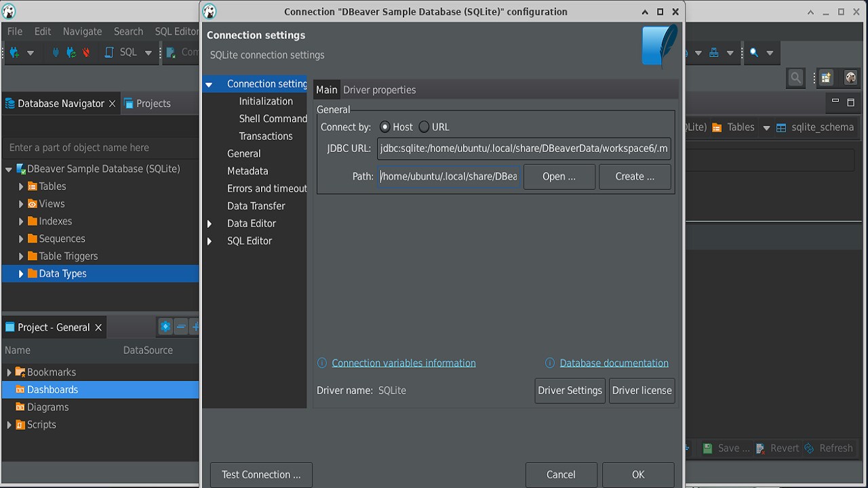Click the Scripts folder icon
The width and height of the screenshot is (868, 488).
click(x=20, y=425)
